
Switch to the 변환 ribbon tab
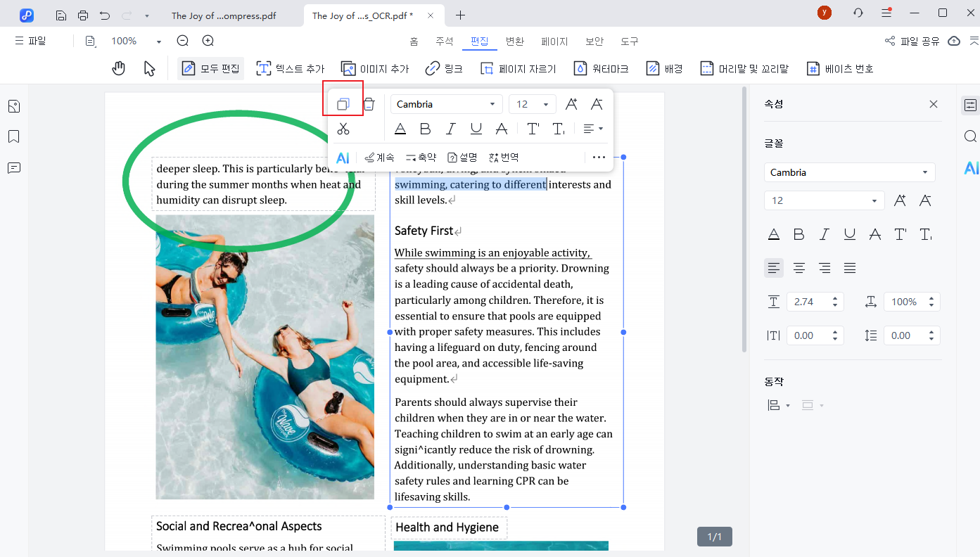pyautogui.click(x=515, y=41)
